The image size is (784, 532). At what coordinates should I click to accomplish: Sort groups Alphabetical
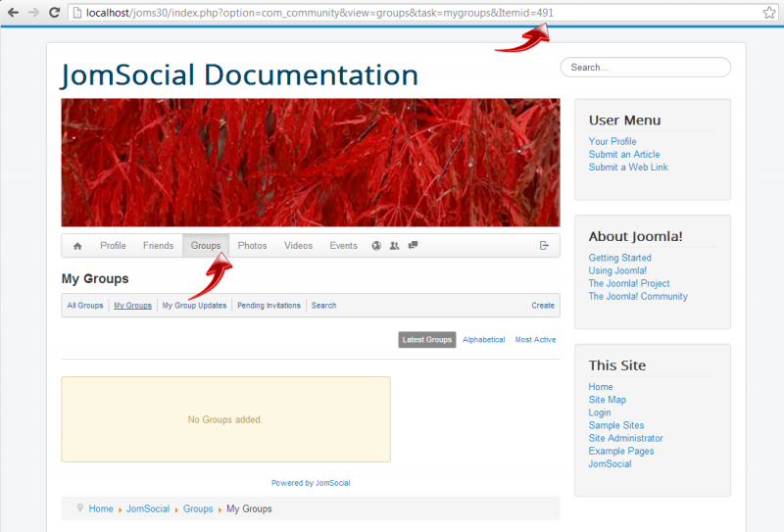(483, 340)
